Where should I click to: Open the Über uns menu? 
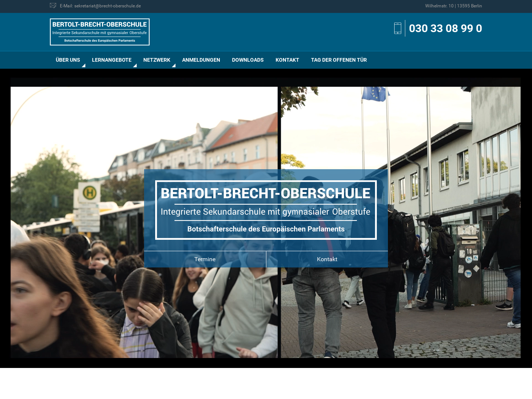pyautogui.click(x=68, y=60)
